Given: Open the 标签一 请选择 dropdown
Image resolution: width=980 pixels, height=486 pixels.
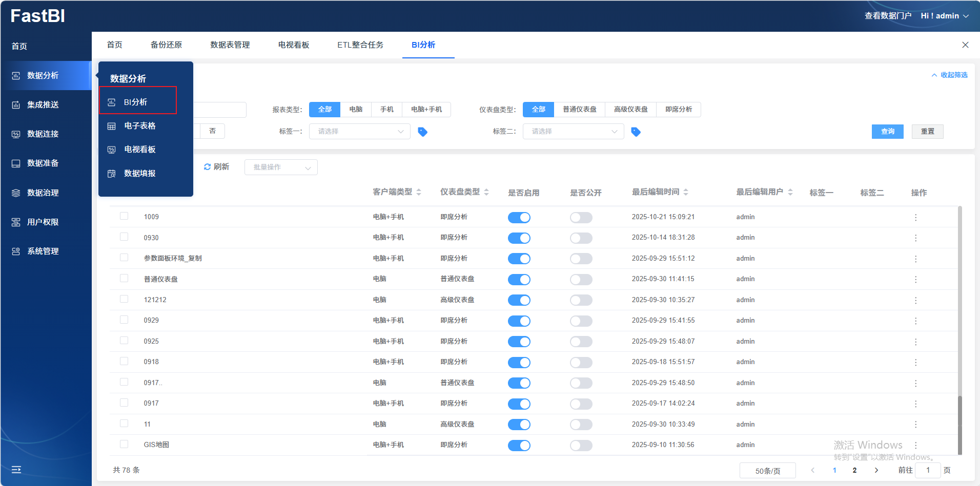Looking at the screenshot, I should 359,132.
